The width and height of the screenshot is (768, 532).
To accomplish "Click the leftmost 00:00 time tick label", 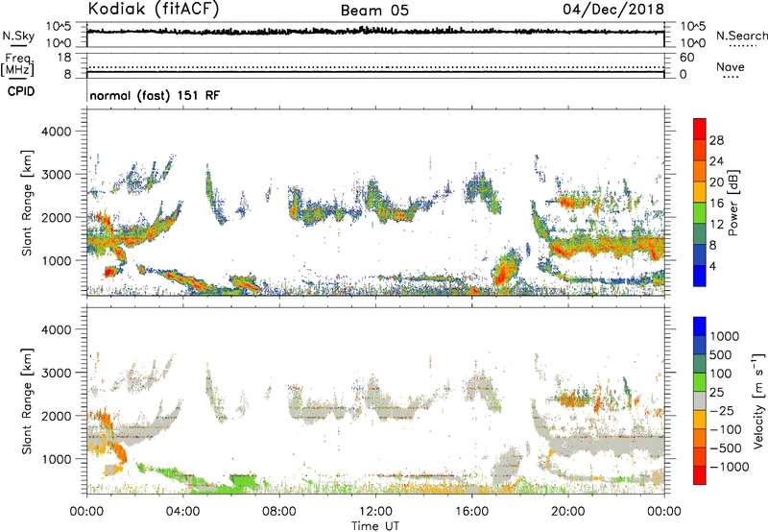I will (86, 512).
